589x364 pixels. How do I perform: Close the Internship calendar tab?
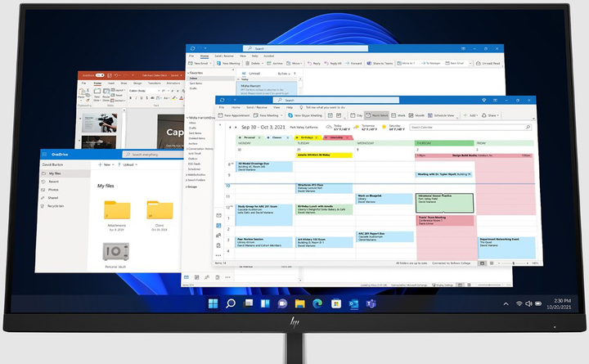(x=348, y=138)
